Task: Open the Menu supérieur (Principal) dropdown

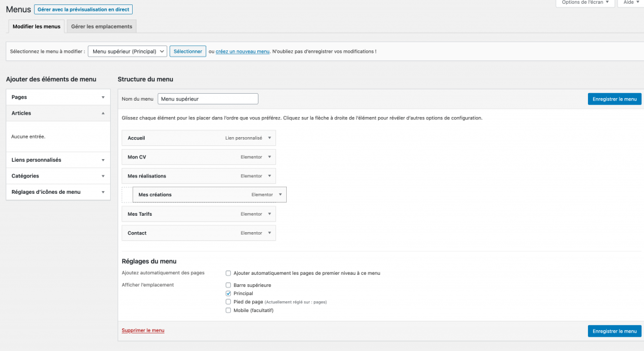Action: tap(127, 52)
